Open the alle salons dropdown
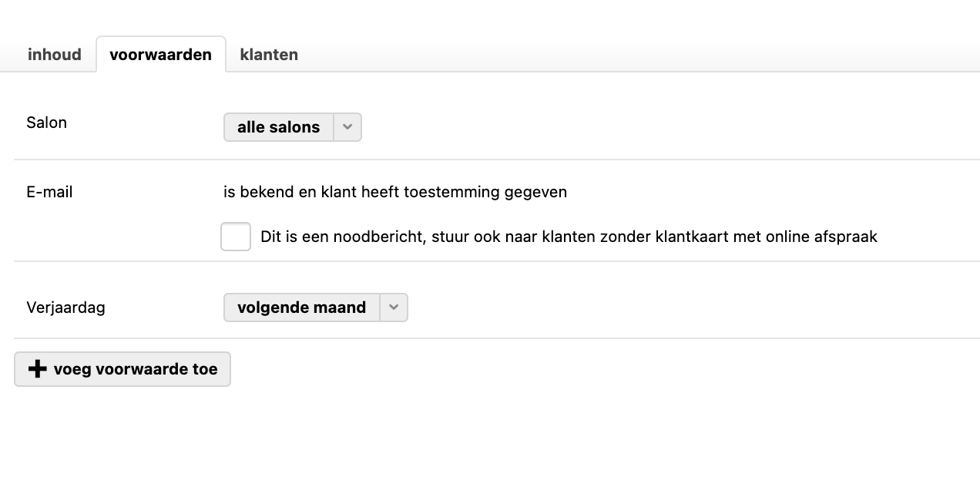This screenshot has width=980, height=504. click(x=293, y=127)
